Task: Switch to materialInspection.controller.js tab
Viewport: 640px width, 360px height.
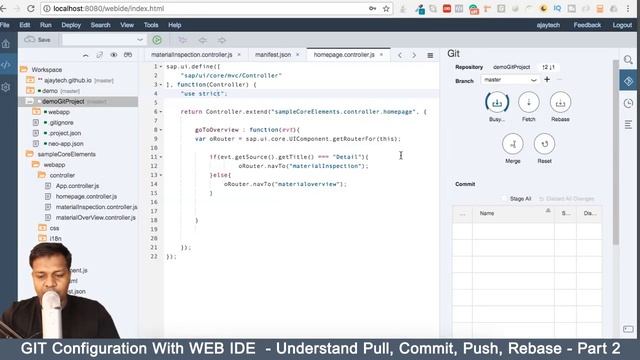Action: [x=191, y=55]
